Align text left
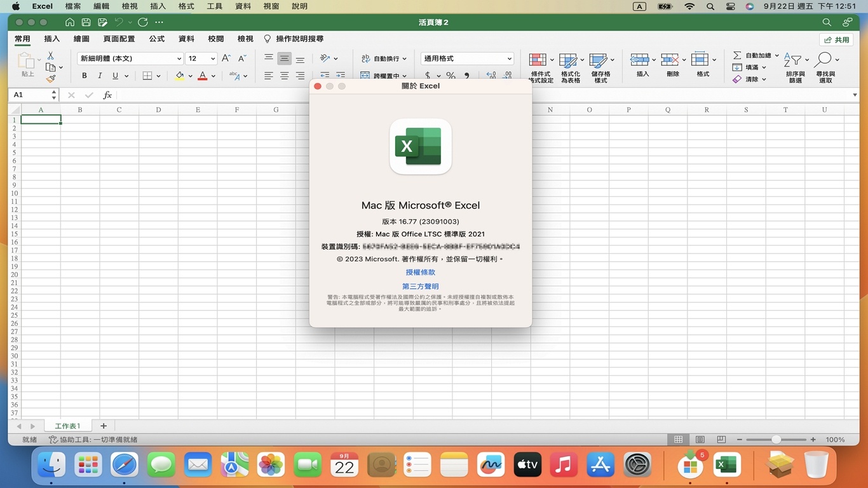Screen dimensions: 868x488 click(269, 76)
